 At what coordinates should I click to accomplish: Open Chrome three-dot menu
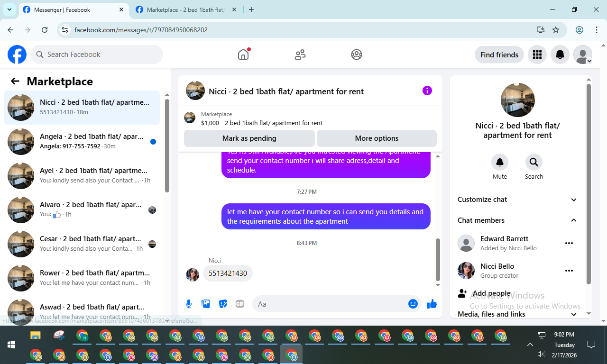(597, 30)
